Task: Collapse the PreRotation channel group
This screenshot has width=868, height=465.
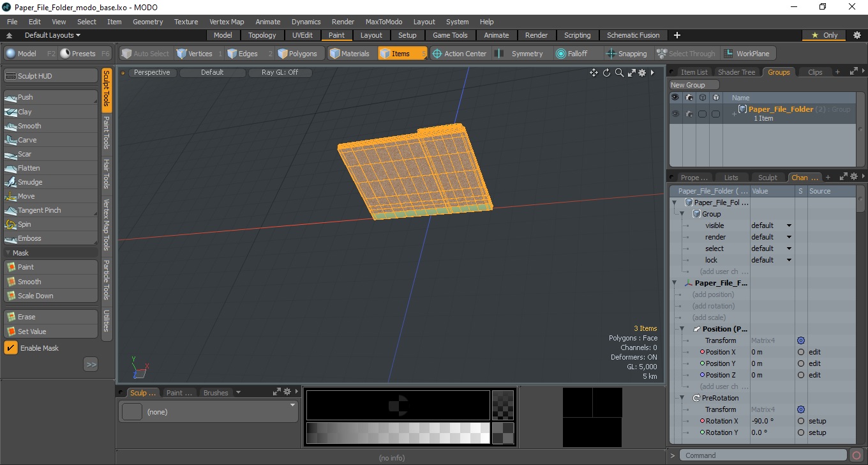Action: tap(681, 398)
